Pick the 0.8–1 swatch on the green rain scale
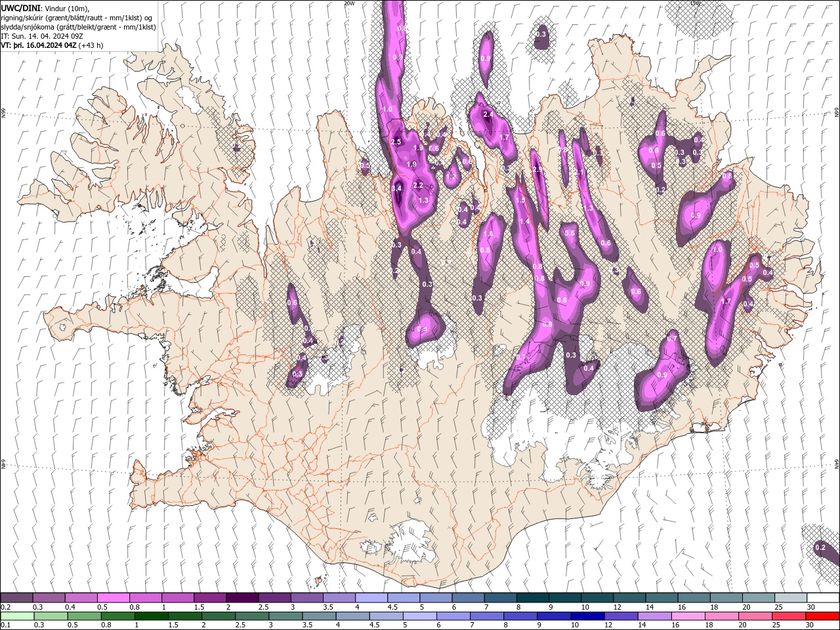The image size is (840, 630). pyautogui.click(x=117, y=616)
